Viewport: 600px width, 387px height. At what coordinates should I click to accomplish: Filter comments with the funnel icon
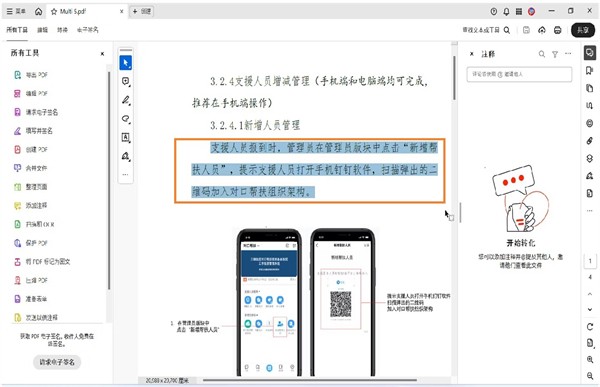tap(555, 54)
